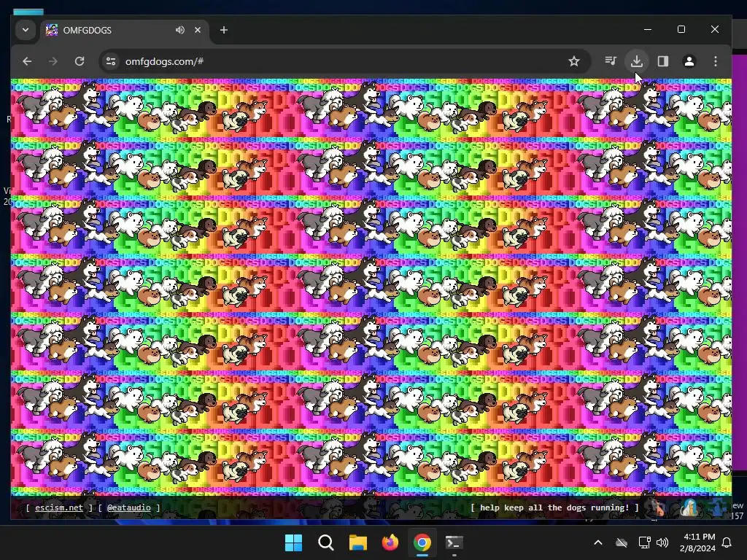
Task: Open Chrome downloads icon
Action: [636, 61]
